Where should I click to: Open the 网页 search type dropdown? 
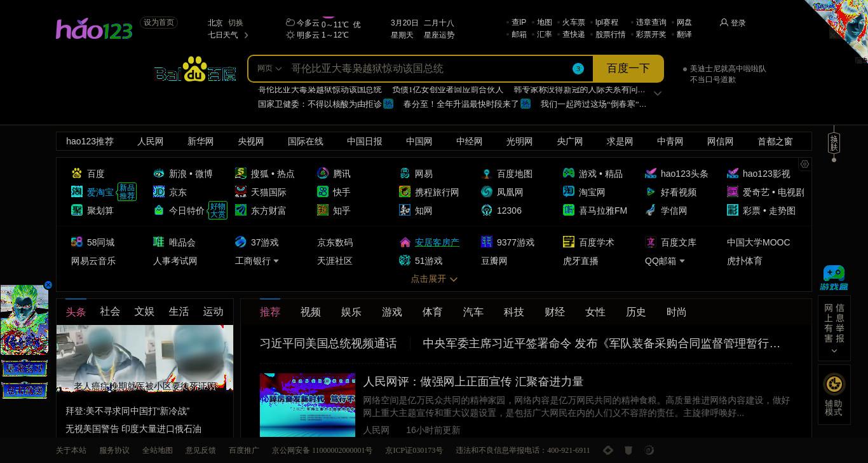(x=269, y=69)
